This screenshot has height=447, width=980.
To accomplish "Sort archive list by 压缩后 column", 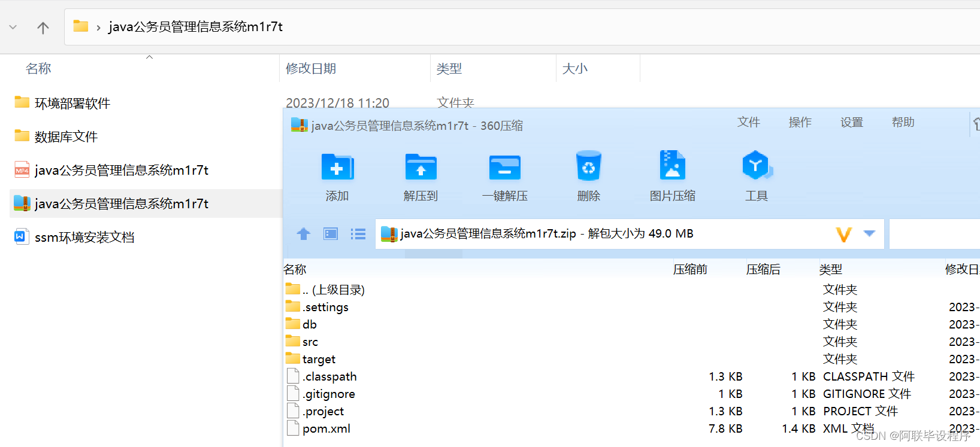I will [x=763, y=269].
